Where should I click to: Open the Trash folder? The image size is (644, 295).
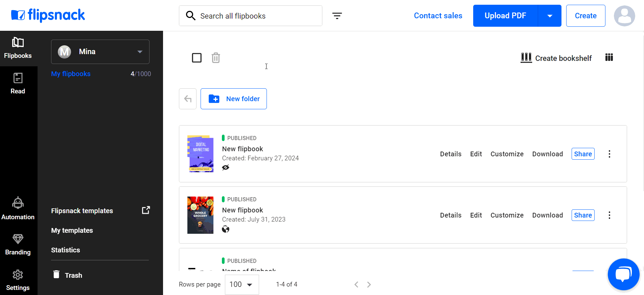pyautogui.click(x=68, y=275)
